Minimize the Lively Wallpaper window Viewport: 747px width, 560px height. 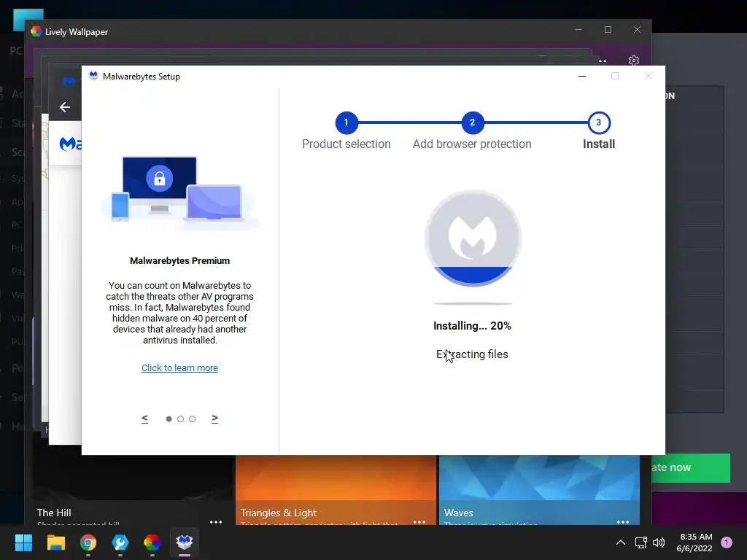pyautogui.click(x=578, y=29)
